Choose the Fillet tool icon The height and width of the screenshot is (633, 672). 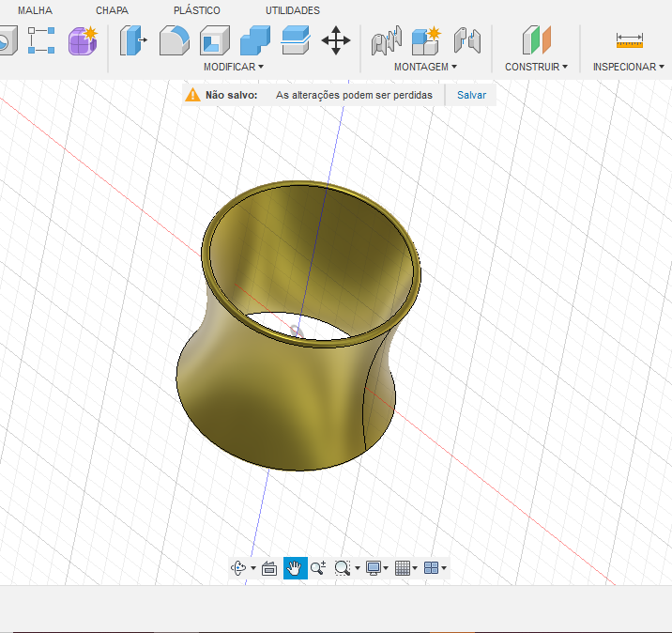point(174,40)
